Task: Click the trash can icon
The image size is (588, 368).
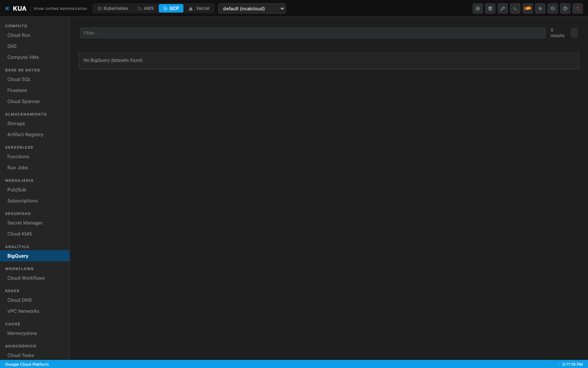Action: pos(490,8)
